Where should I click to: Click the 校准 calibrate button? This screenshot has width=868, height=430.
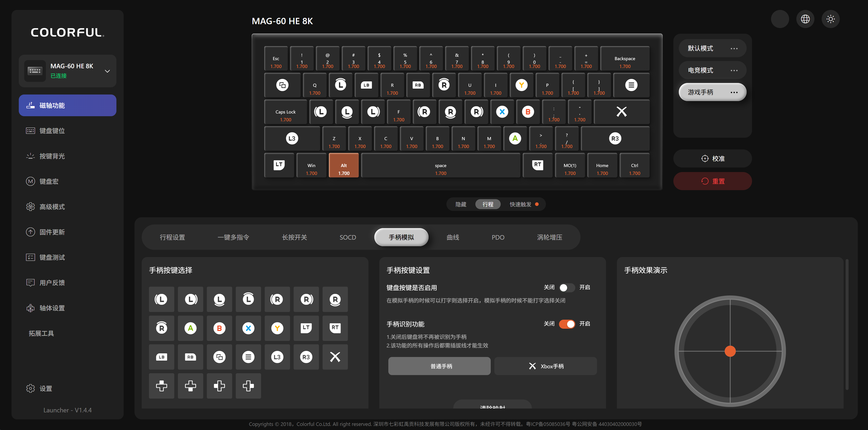click(x=712, y=159)
